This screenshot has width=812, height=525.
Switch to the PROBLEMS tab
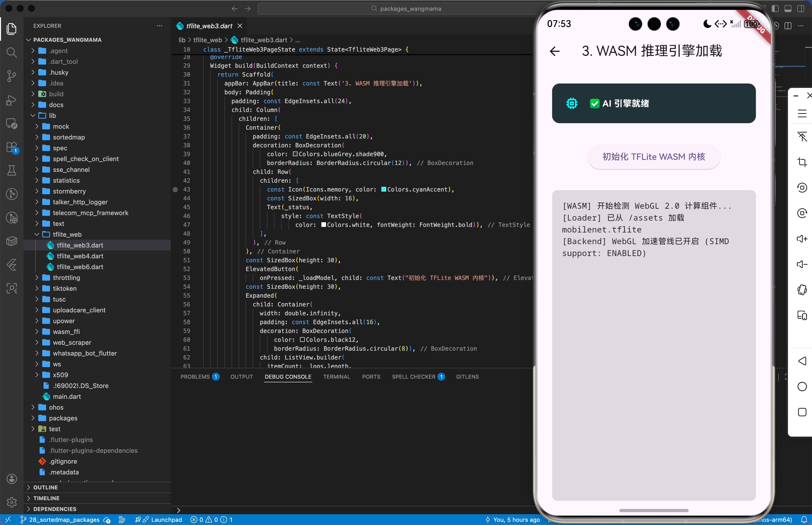coord(195,377)
